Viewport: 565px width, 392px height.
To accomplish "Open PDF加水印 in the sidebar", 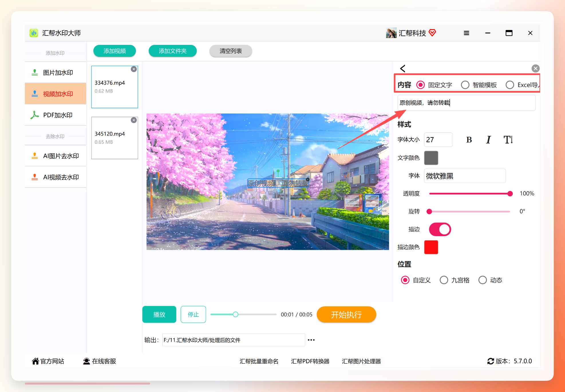I will (56, 115).
